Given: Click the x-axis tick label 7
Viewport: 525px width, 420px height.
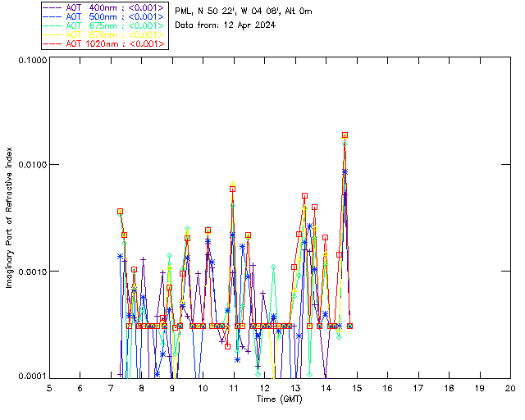Looking at the screenshot, I should 111,388.
